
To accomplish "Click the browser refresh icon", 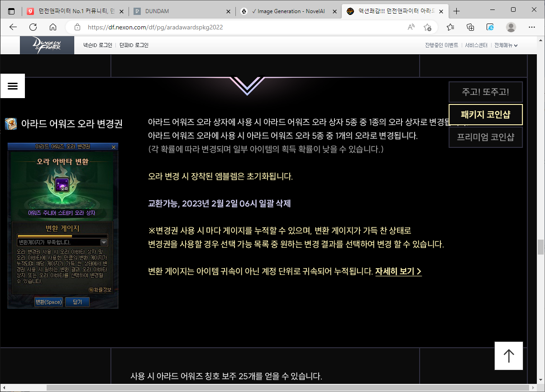I will coord(33,27).
